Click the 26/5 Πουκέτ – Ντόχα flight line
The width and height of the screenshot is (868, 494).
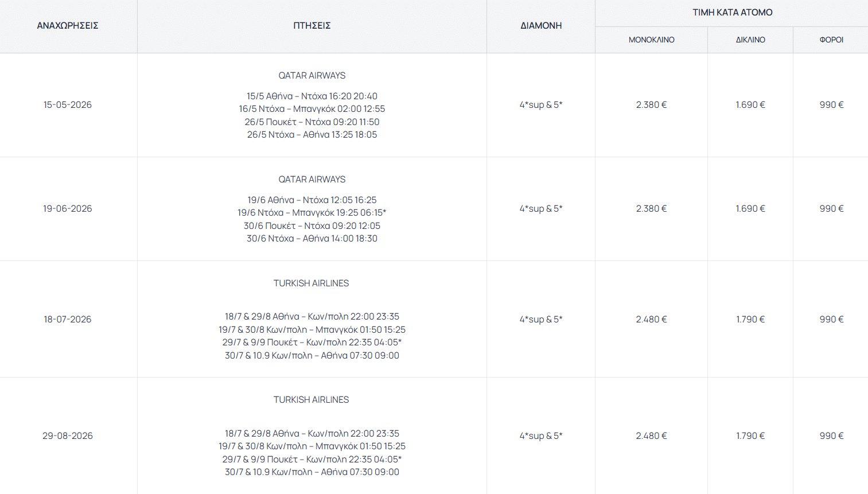tap(312, 122)
